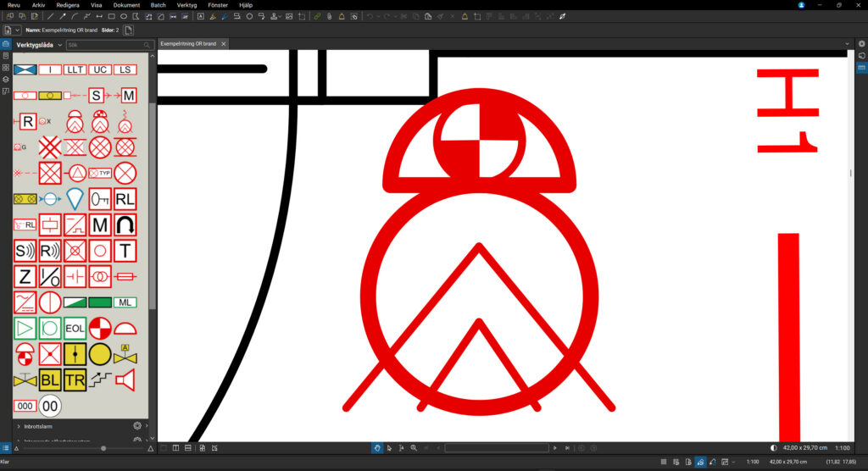
Task: Switch to the Exempelritning OR brand tab
Action: pyautogui.click(x=188, y=44)
